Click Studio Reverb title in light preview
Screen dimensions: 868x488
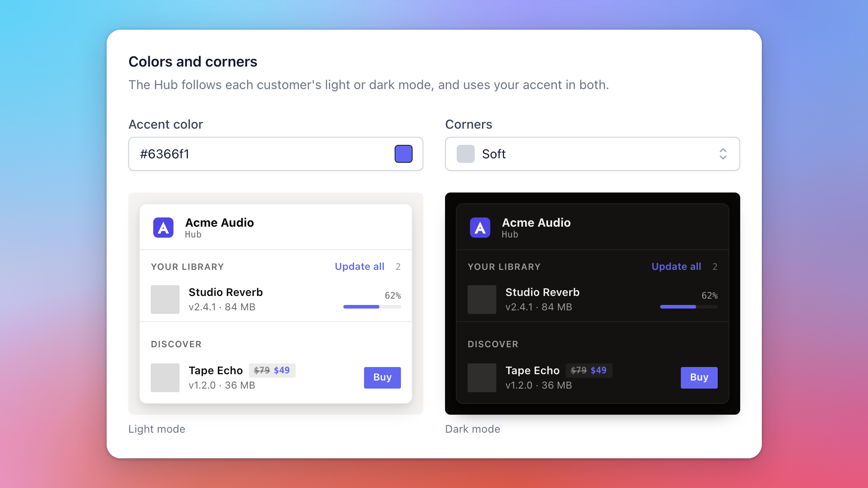[226, 292]
